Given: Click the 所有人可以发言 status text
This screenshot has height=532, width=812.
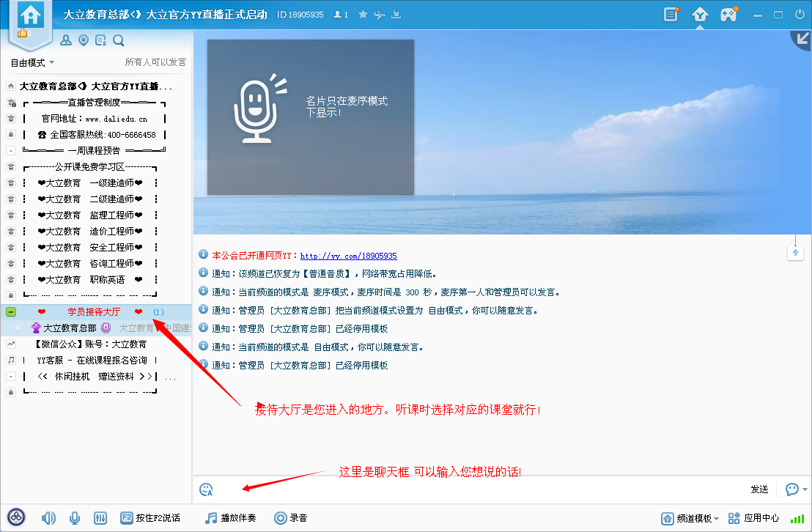Looking at the screenshot, I should [x=155, y=62].
